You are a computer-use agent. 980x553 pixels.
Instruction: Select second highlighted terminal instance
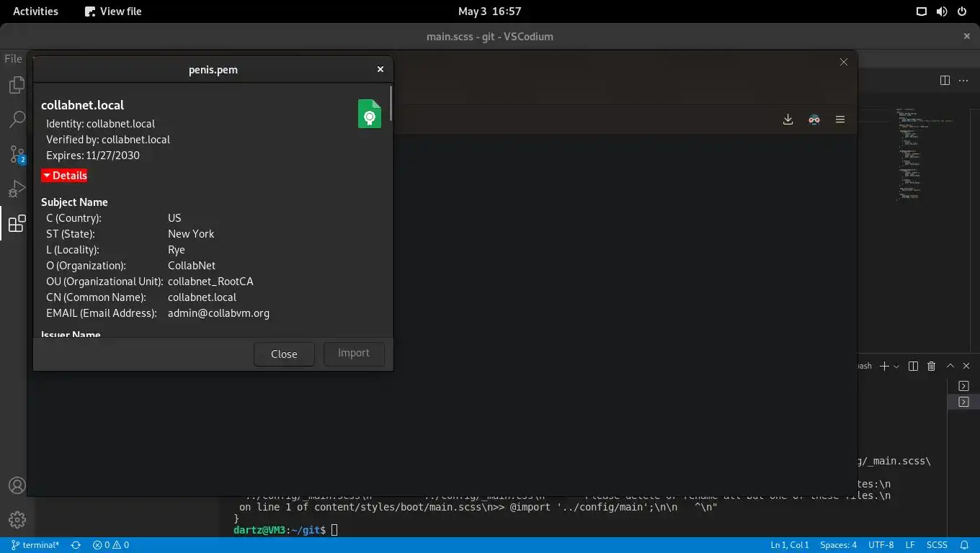[963, 402]
